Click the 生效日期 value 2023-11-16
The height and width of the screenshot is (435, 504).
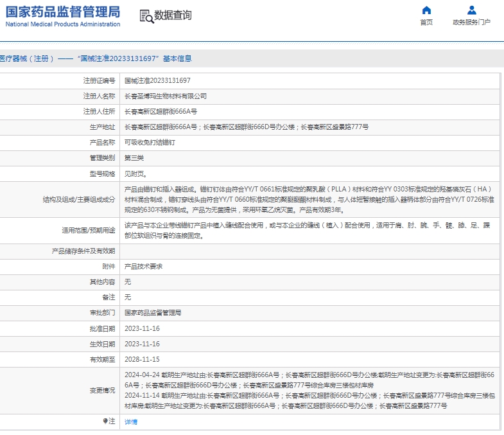tap(142, 344)
